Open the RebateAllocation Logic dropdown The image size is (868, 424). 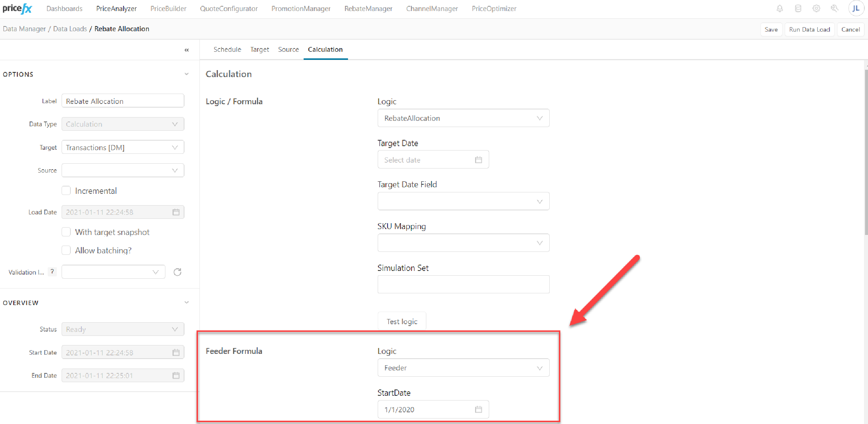click(463, 118)
